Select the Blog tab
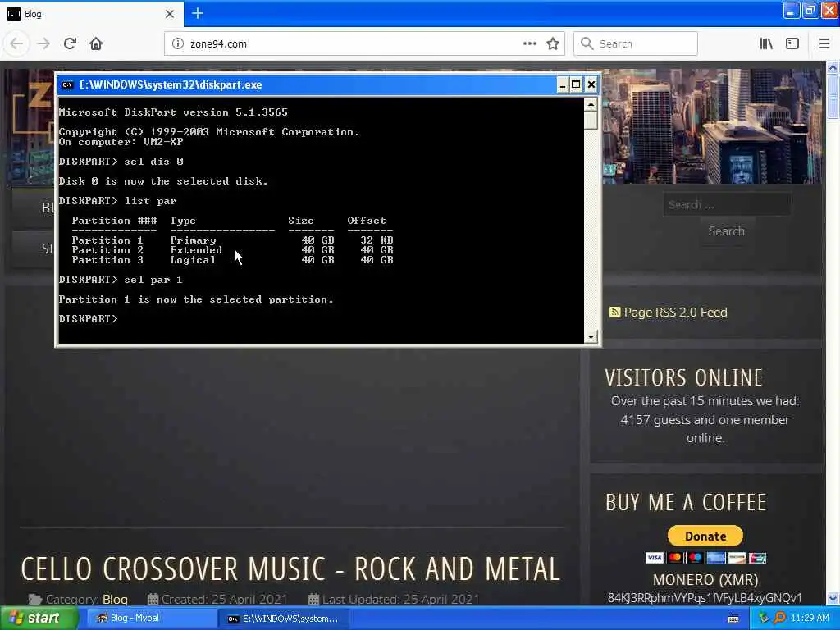Viewport: 840px width, 630px height. 91,14
